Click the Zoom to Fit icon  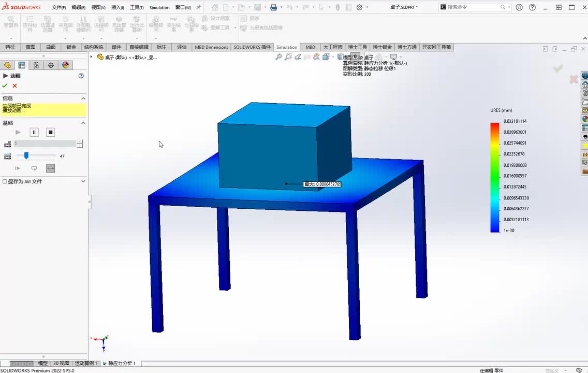coord(278,56)
